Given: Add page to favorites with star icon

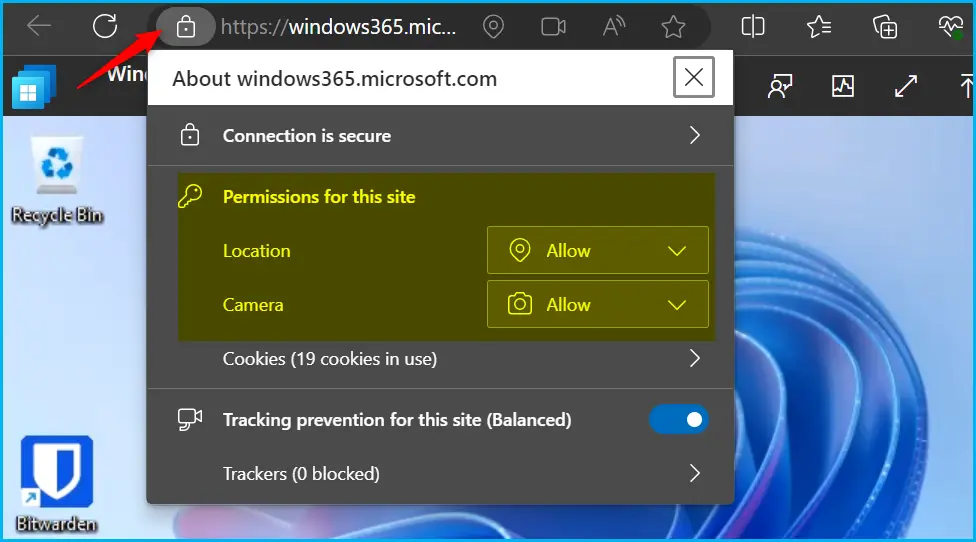Looking at the screenshot, I should [673, 27].
